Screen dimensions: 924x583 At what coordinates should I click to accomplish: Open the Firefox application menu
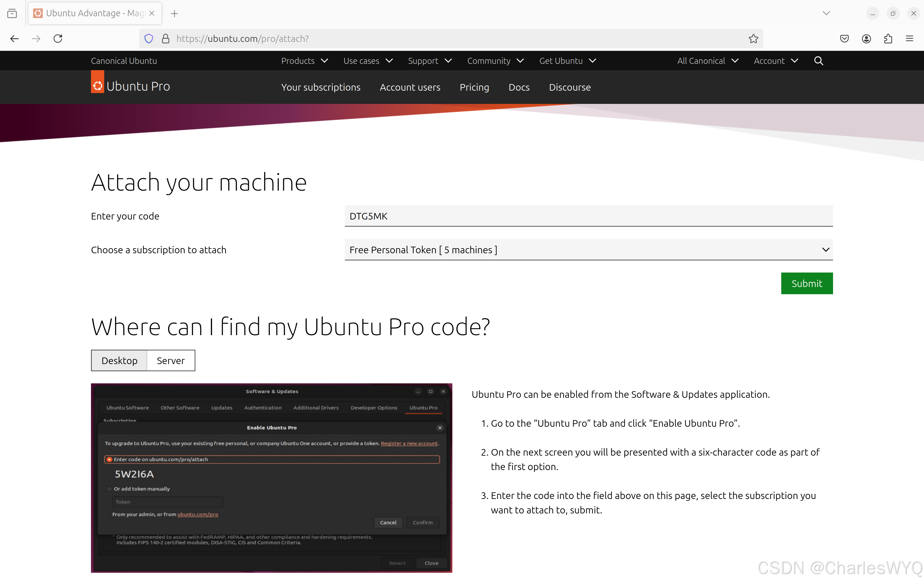point(910,38)
